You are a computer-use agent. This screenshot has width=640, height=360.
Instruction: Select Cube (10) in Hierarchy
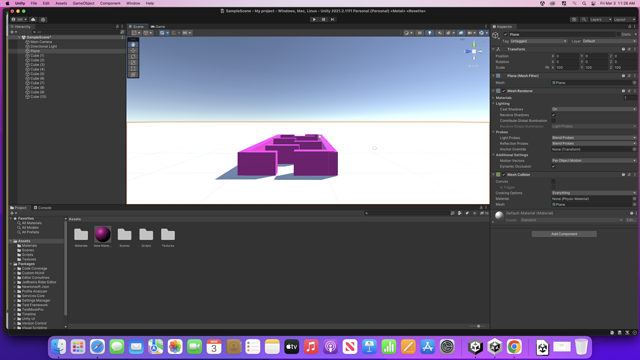tap(38, 97)
